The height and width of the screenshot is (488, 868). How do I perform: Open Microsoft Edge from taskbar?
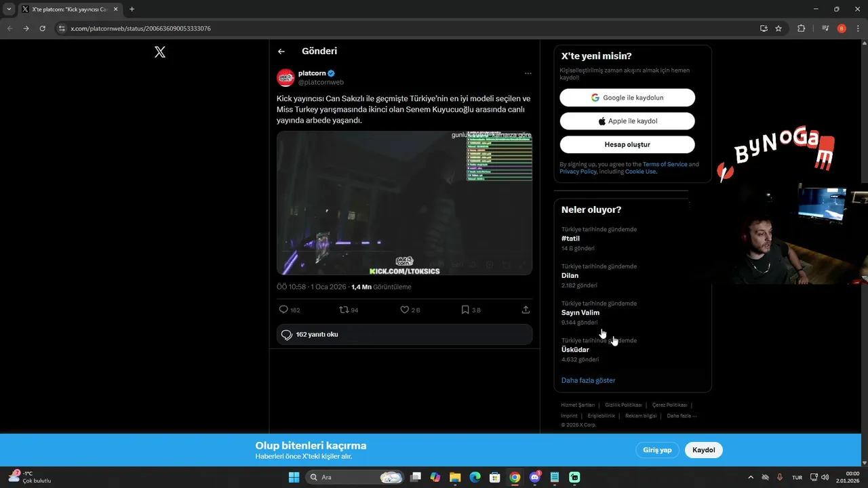point(475,477)
